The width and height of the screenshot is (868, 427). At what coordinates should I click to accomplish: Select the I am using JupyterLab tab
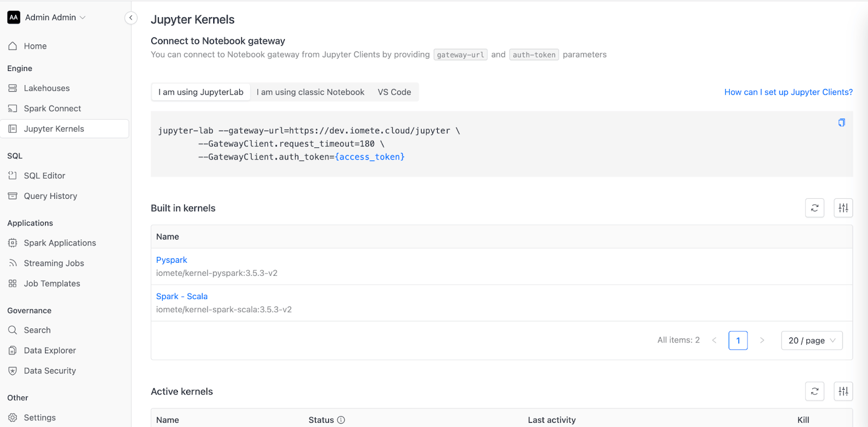click(201, 92)
